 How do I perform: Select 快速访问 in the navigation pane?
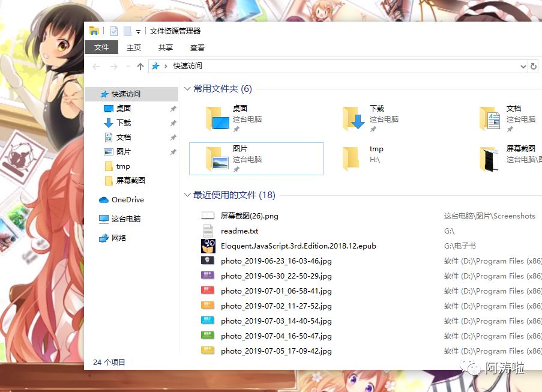(131, 94)
